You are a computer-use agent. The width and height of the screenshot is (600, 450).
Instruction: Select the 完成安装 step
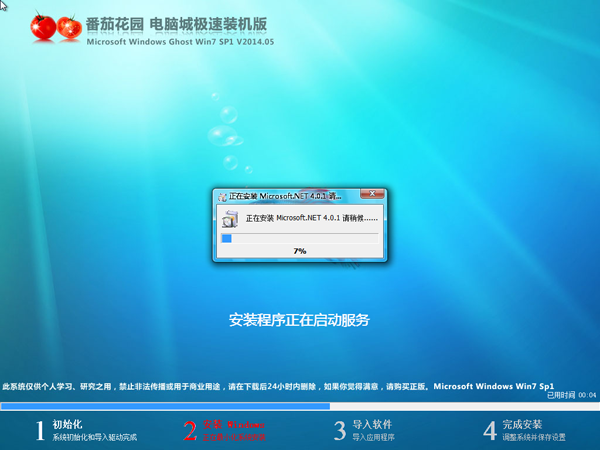522,424
